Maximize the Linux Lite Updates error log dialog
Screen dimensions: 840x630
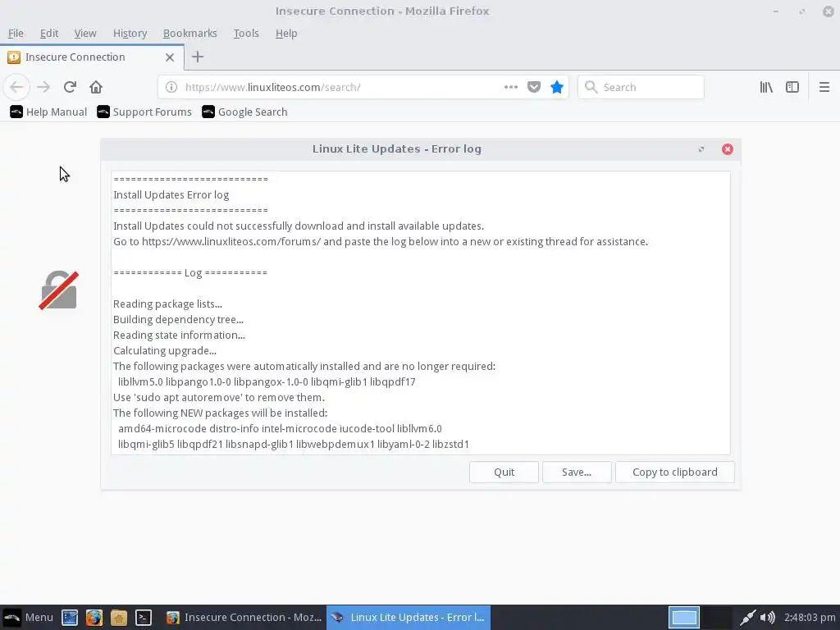[x=701, y=149]
